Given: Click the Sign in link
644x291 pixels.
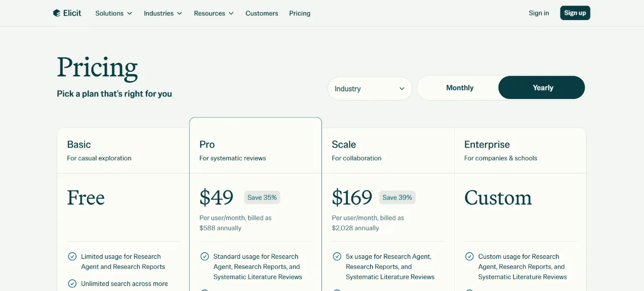Looking at the screenshot, I should (539, 13).
